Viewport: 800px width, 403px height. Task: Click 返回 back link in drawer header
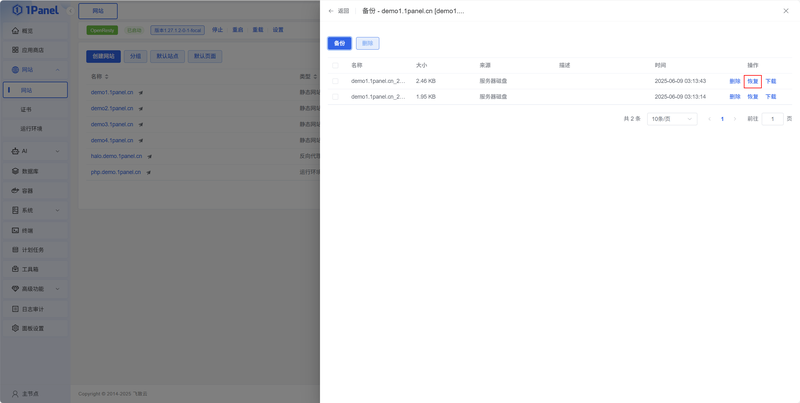point(339,11)
